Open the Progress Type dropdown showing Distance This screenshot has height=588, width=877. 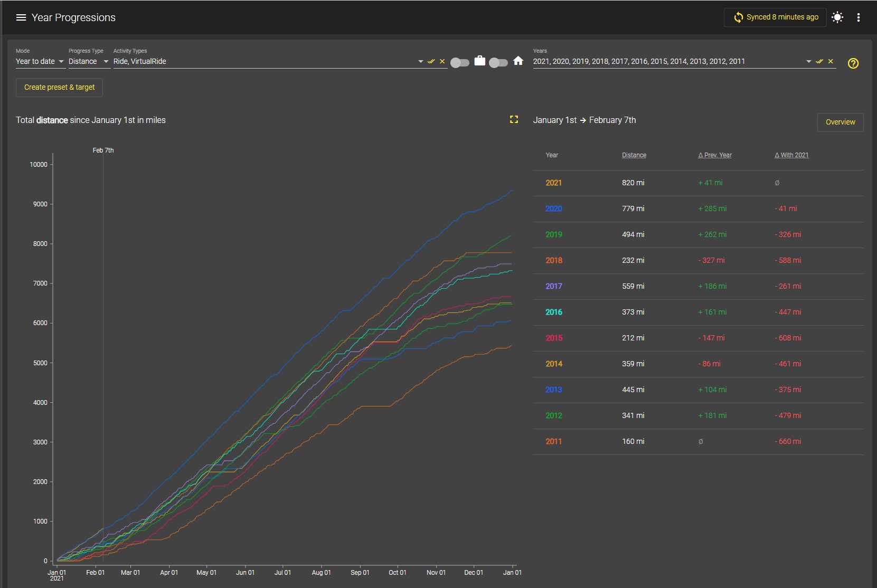(89, 61)
